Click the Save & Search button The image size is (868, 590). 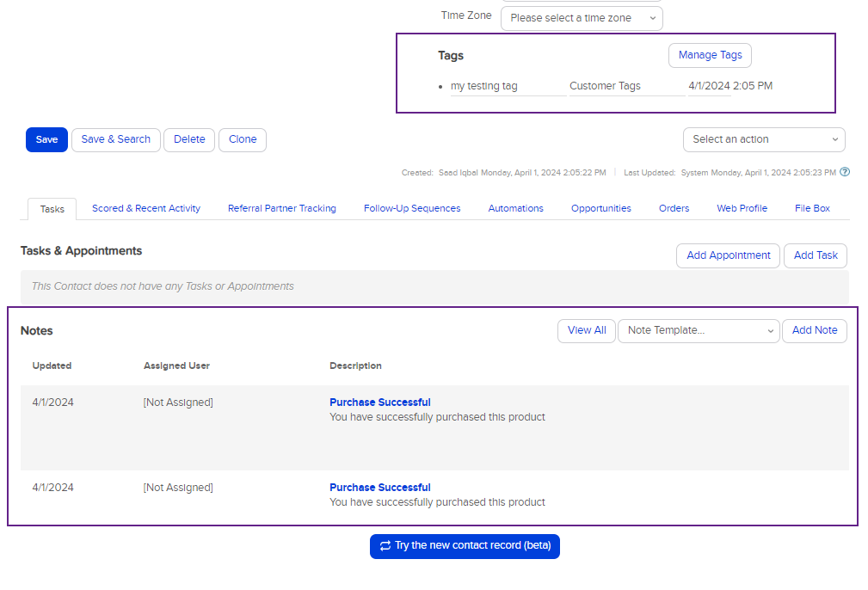pos(115,139)
